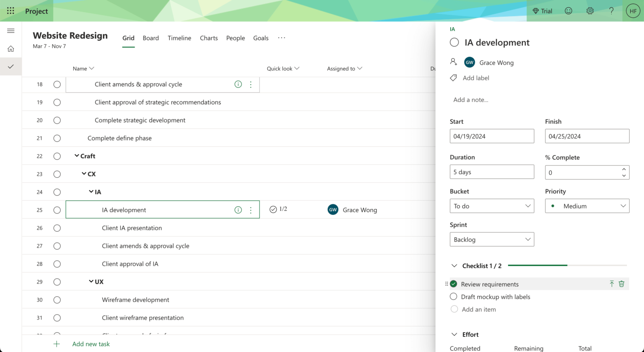Viewport: 644px width, 352px height.
Task: Uncheck the completed Review requirements item
Action: click(453, 284)
